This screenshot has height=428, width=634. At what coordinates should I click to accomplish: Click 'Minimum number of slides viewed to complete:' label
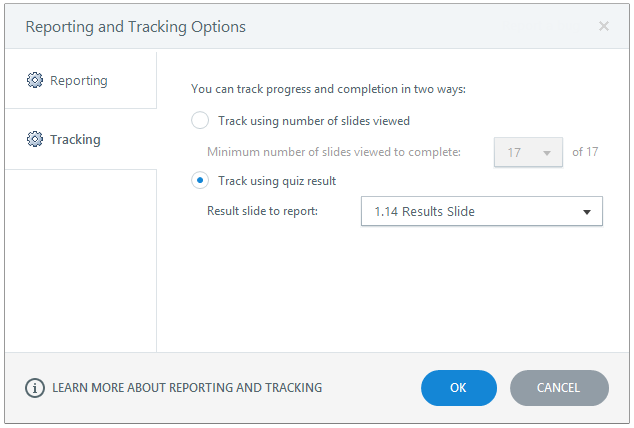click(334, 152)
